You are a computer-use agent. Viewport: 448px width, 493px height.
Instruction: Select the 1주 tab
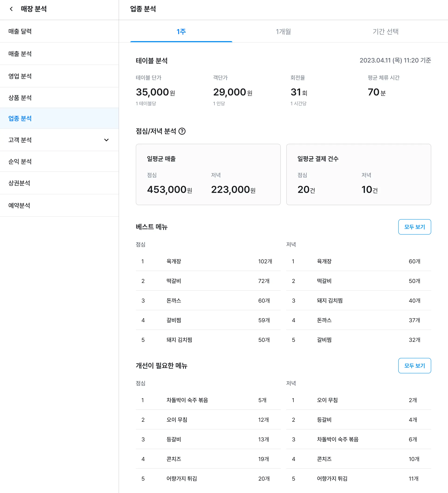181,32
